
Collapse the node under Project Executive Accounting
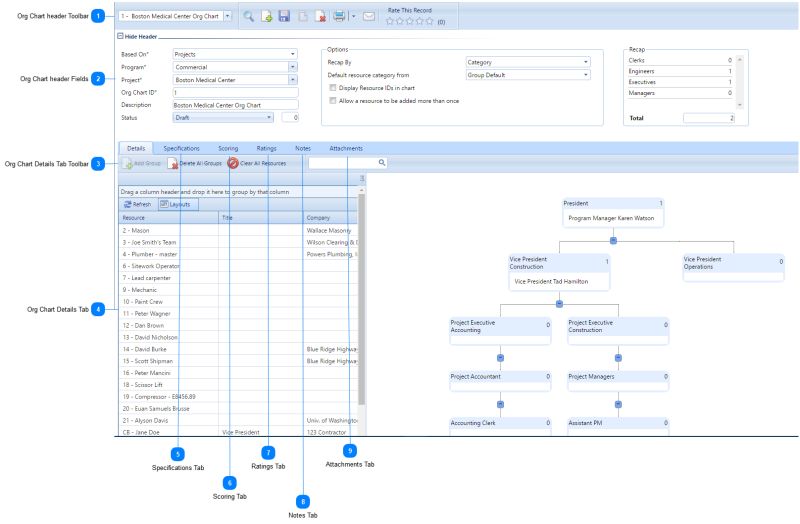tap(501, 358)
